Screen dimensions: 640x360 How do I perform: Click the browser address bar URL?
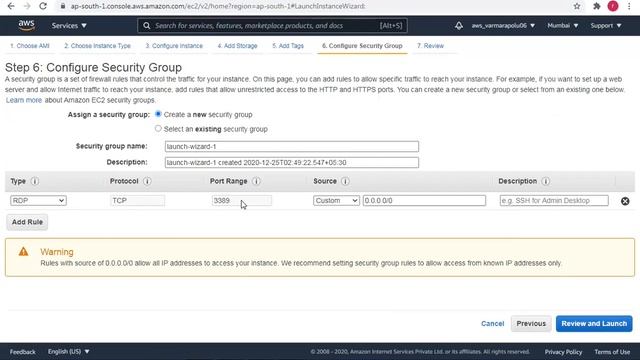tap(218, 6)
